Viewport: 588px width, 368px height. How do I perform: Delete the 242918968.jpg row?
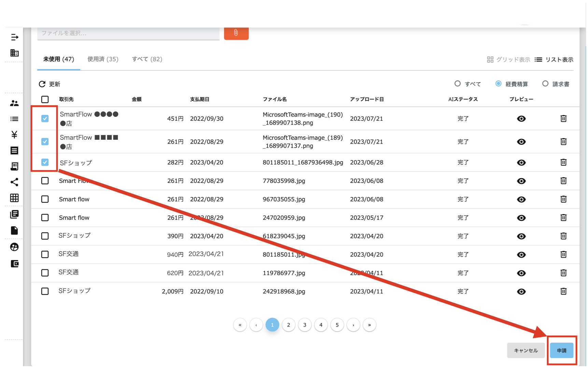(563, 291)
